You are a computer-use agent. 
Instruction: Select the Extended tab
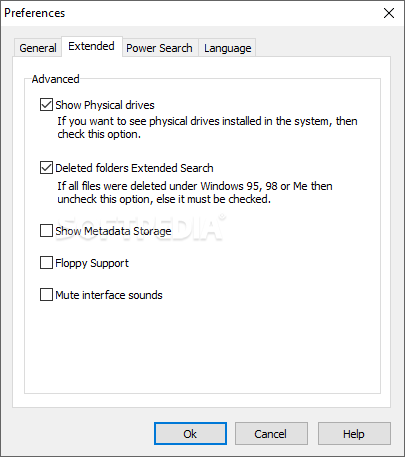click(x=92, y=46)
